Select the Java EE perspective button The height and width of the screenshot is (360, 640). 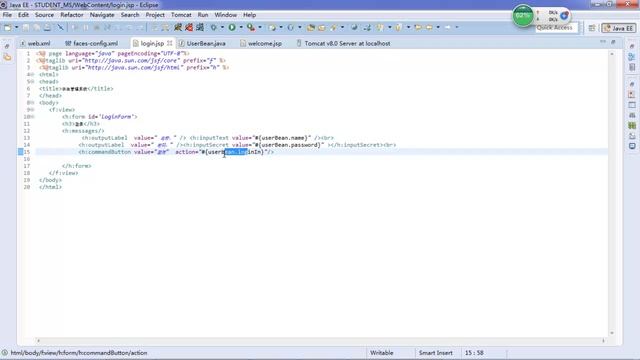[619, 28]
